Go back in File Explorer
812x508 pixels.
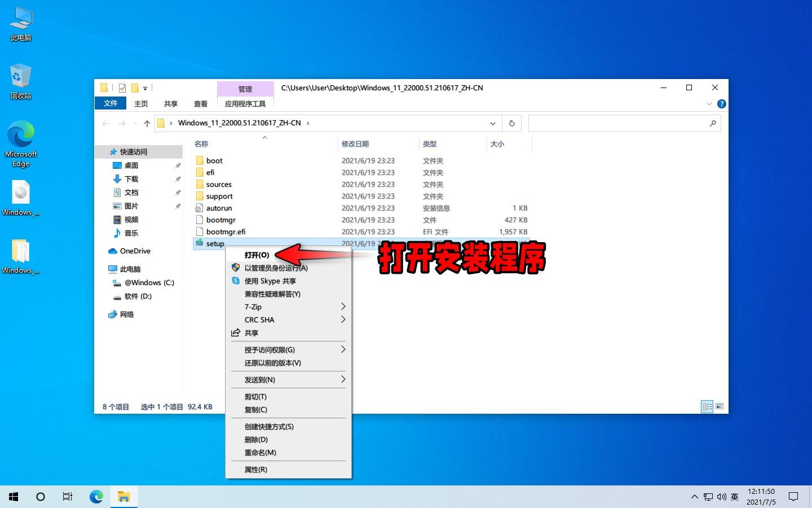pos(105,123)
